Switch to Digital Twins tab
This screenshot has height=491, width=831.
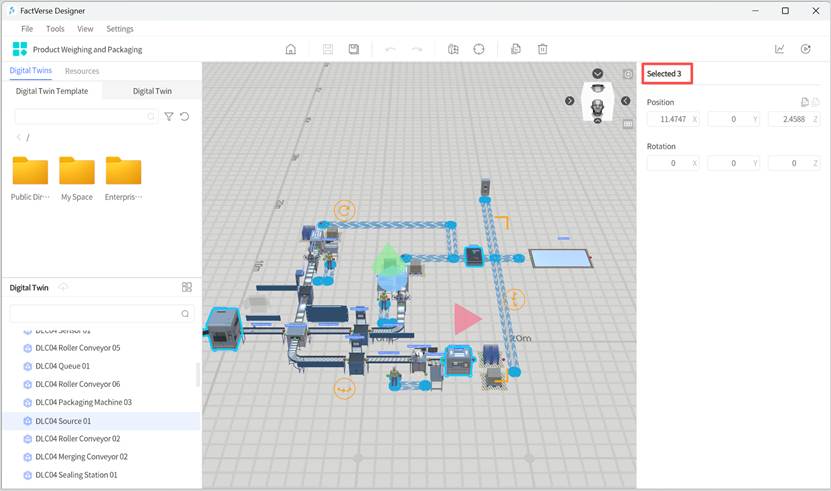point(31,71)
